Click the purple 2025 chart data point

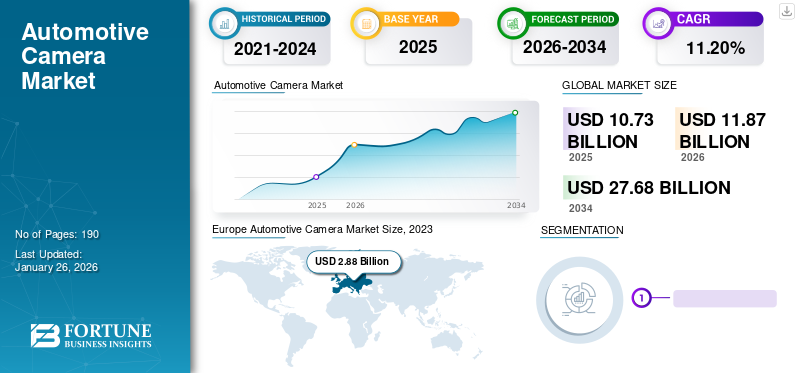[x=316, y=177]
